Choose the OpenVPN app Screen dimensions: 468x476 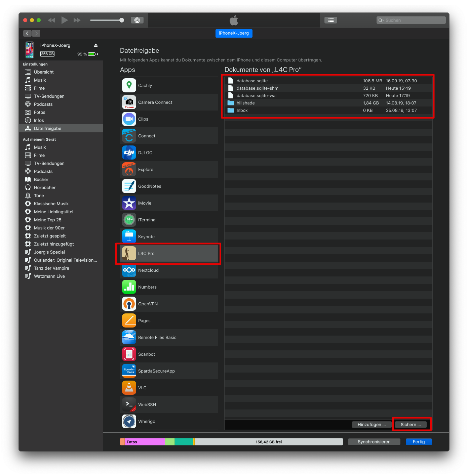tap(169, 304)
